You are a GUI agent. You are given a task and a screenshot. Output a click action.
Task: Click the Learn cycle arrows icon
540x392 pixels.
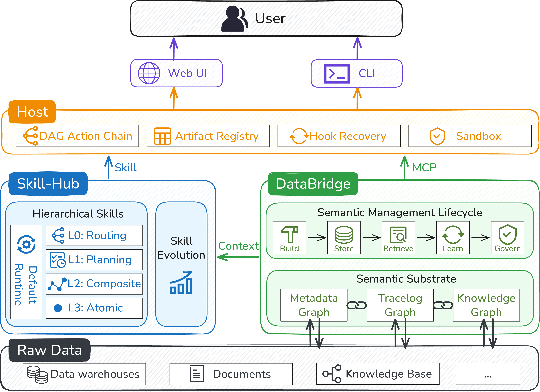[x=453, y=235]
